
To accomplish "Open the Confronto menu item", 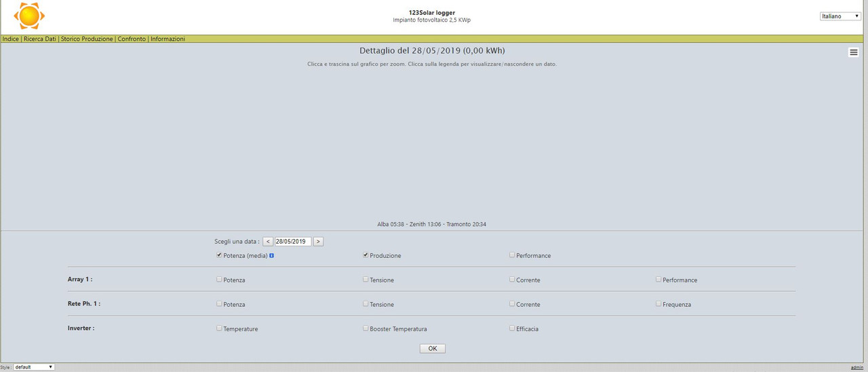I will (132, 39).
